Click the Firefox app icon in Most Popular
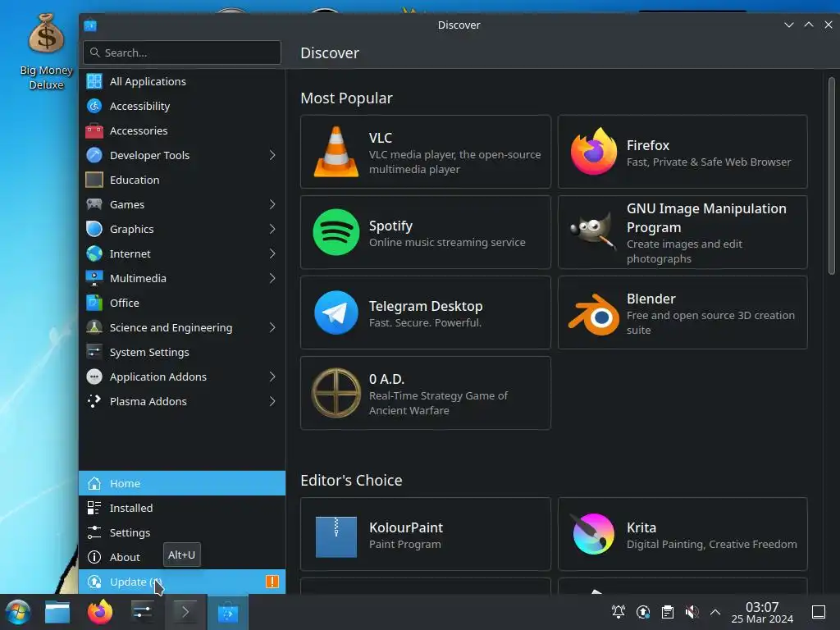 click(x=593, y=152)
